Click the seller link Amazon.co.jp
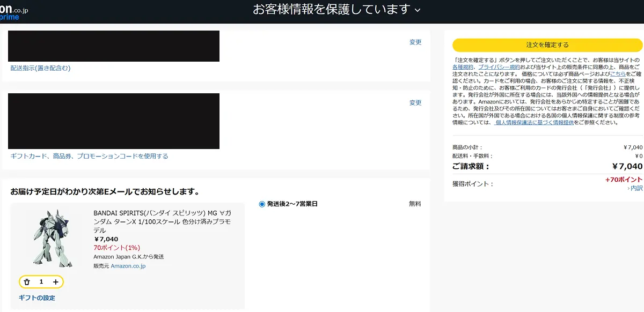644x312 pixels. tap(128, 266)
